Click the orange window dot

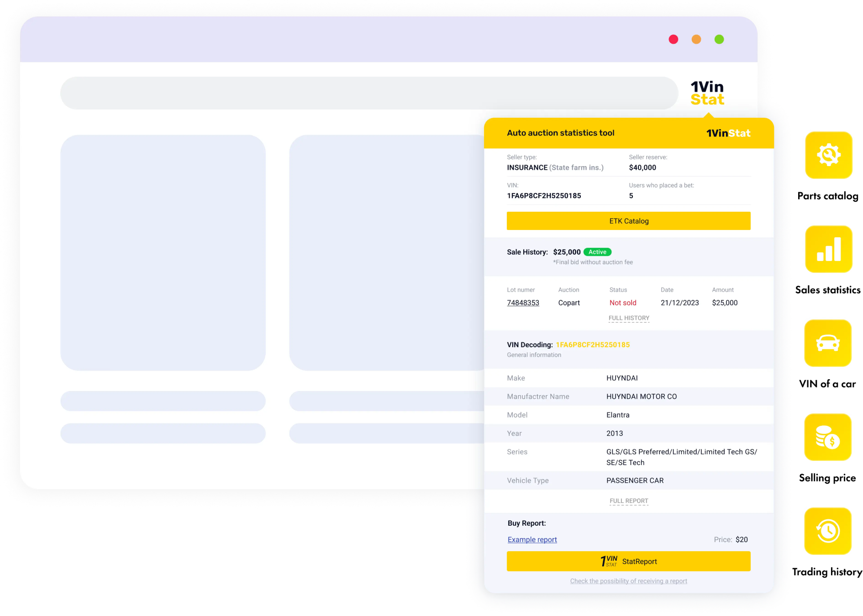tap(696, 39)
